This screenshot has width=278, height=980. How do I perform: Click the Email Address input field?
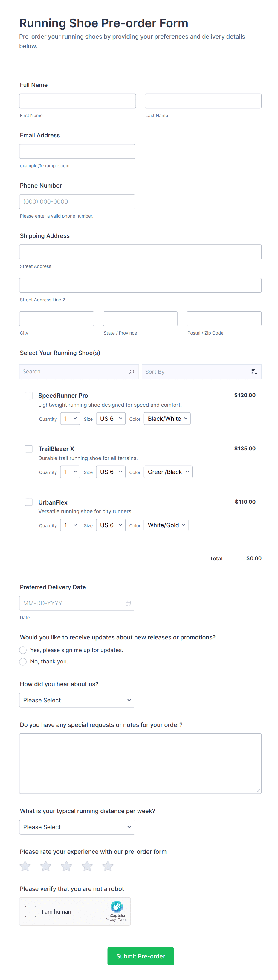(77, 151)
